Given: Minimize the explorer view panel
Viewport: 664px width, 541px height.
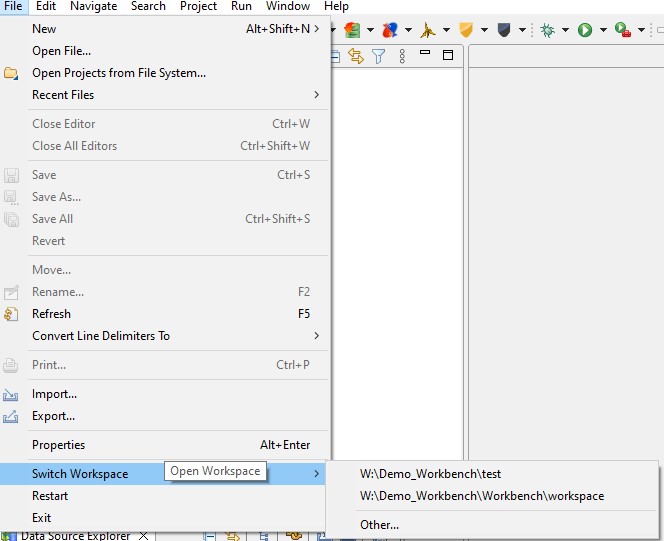Looking at the screenshot, I should (x=425, y=52).
